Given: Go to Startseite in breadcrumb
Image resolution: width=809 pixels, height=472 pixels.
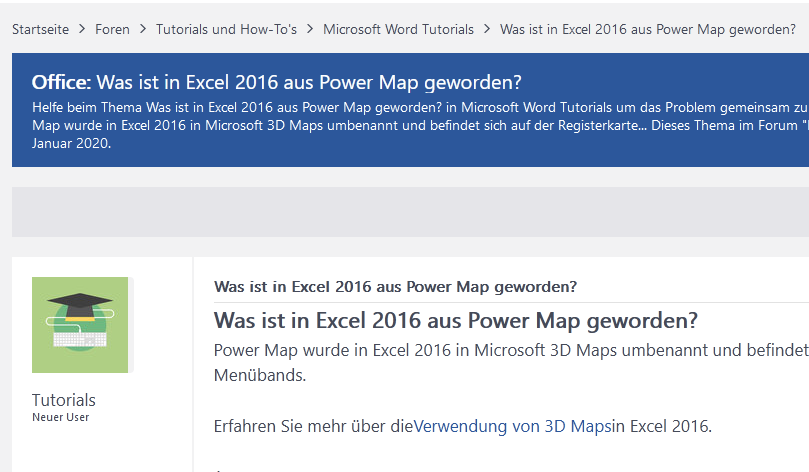Looking at the screenshot, I should 40,29.
